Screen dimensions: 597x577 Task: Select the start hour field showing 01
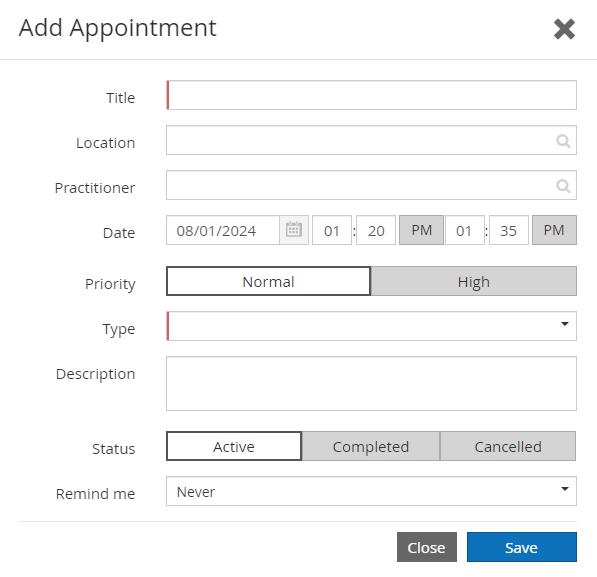click(332, 230)
